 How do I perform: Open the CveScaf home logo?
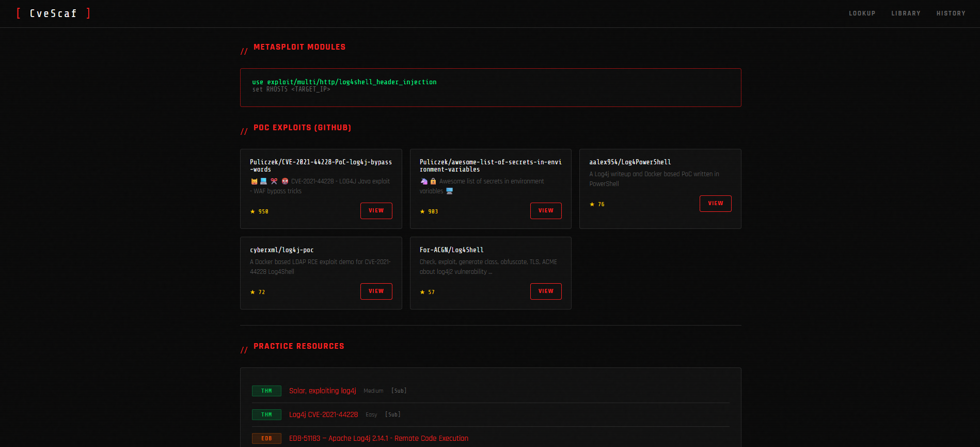coord(53,13)
